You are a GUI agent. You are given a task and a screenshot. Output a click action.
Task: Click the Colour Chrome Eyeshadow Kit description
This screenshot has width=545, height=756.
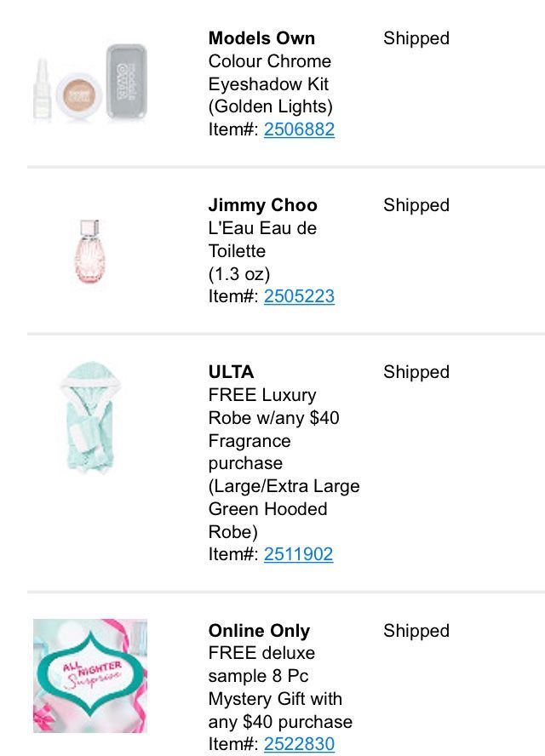270,83
